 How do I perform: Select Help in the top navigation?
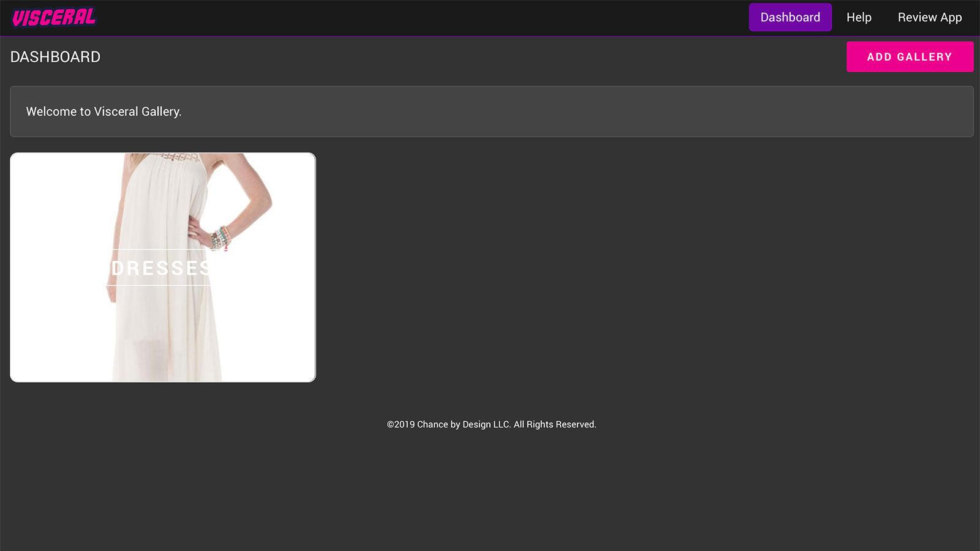[859, 17]
